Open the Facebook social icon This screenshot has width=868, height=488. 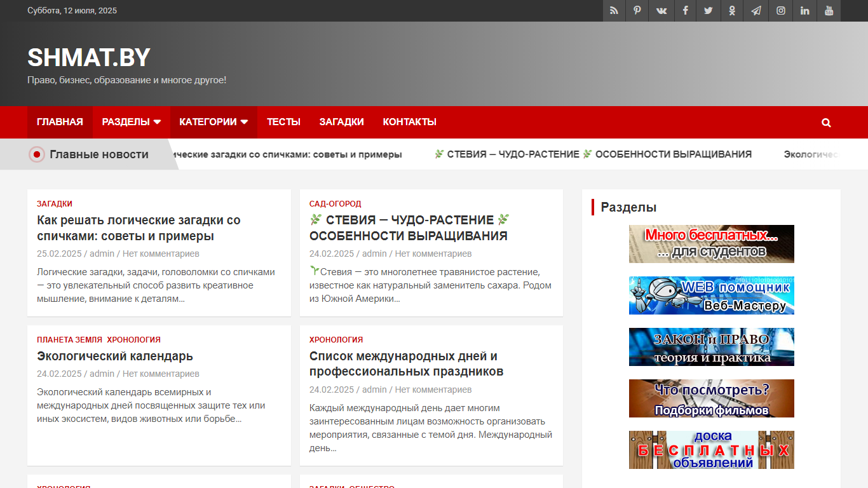pyautogui.click(x=685, y=11)
